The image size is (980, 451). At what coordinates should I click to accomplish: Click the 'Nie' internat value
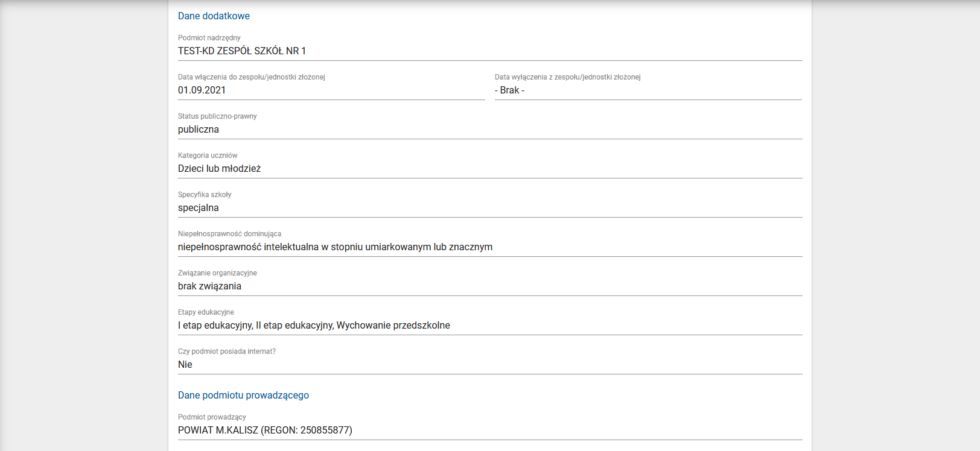185,365
